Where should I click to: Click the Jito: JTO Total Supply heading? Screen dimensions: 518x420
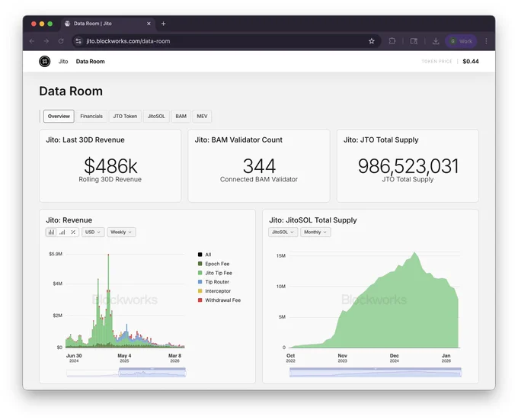(x=381, y=139)
